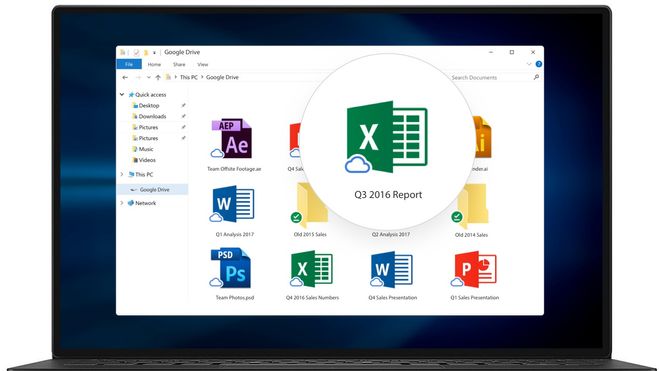Open Desktop in the sidebar
Image resolution: width=660 pixels, height=371 pixels.
[146, 106]
